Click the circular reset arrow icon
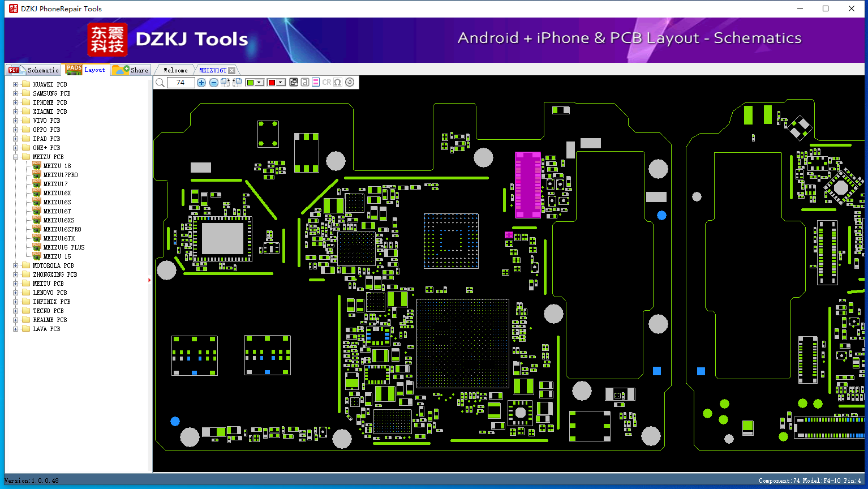The image size is (868, 489). point(350,83)
